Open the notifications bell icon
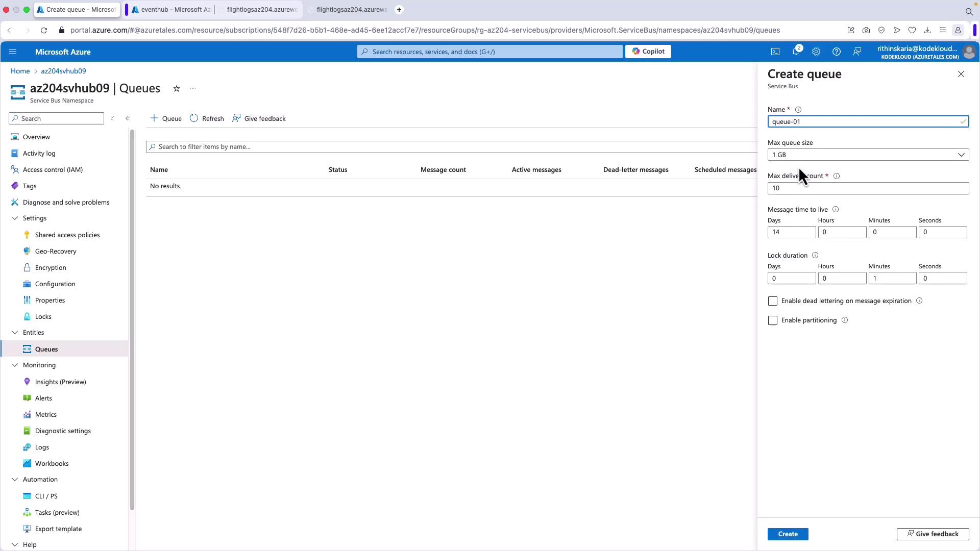Viewport: 980px width, 551px height. (795, 52)
